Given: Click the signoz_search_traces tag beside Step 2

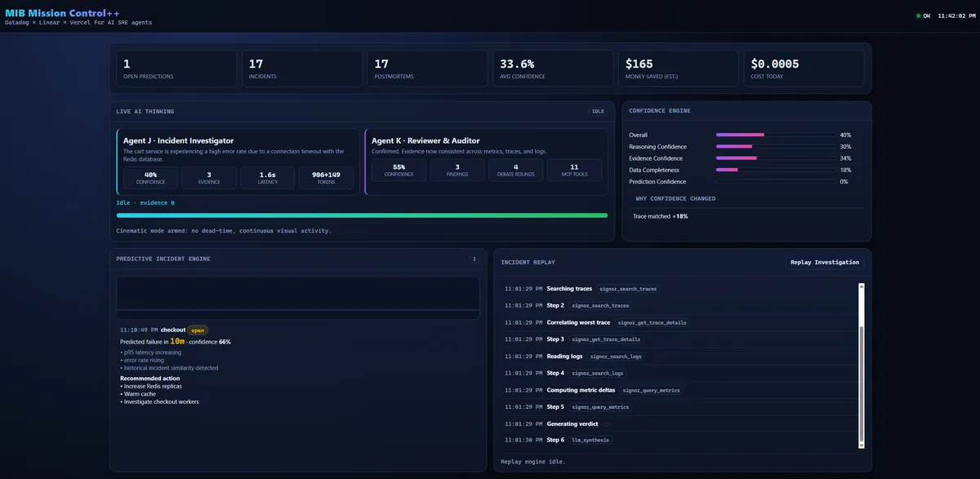Looking at the screenshot, I should [600, 305].
